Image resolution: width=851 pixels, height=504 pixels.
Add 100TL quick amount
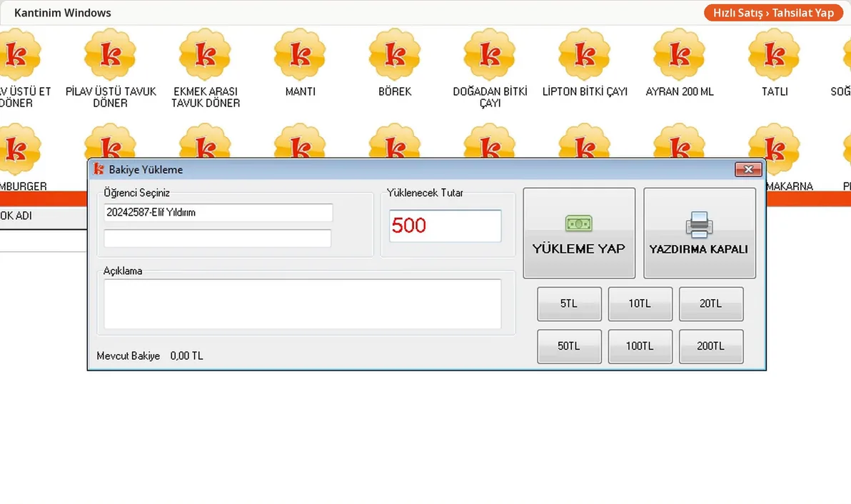click(640, 346)
